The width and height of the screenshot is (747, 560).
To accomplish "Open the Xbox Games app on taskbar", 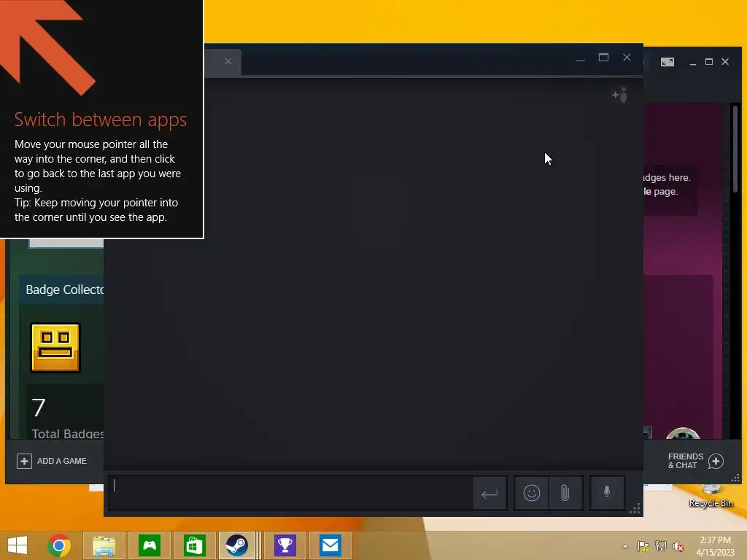I will (150, 545).
